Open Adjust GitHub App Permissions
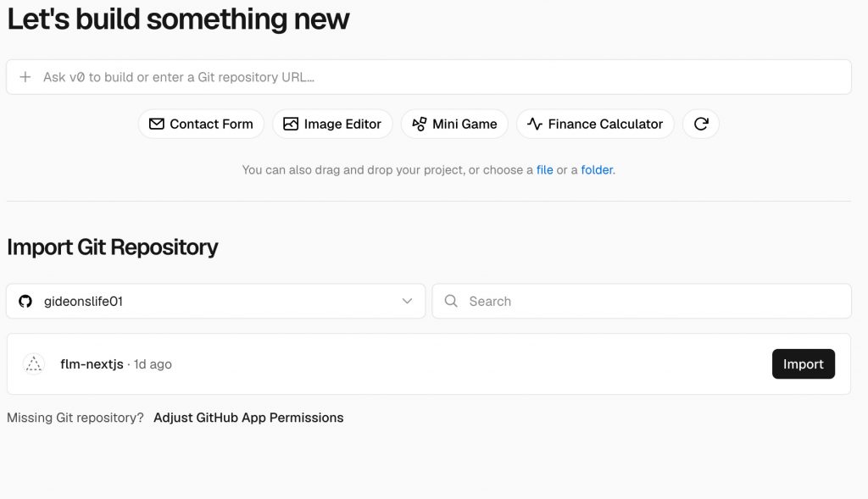Viewport: 868px width, 499px height. click(x=248, y=418)
